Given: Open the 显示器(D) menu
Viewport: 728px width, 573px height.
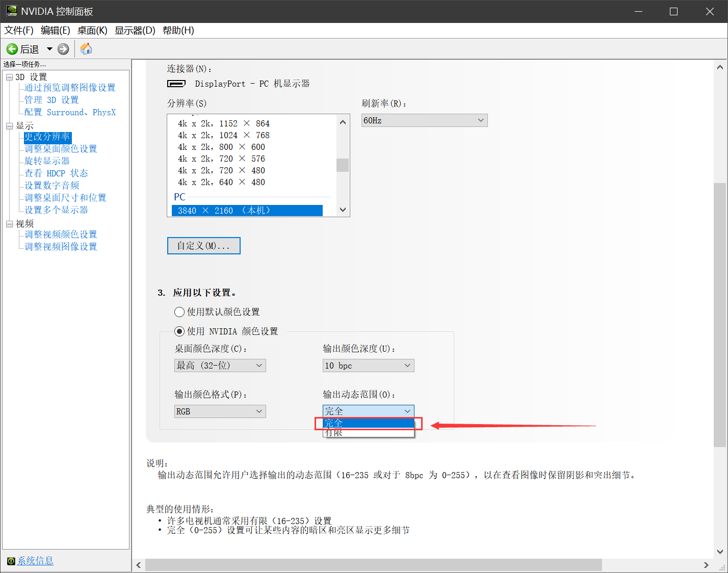Looking at the screenshot, I should click(135, 31).
